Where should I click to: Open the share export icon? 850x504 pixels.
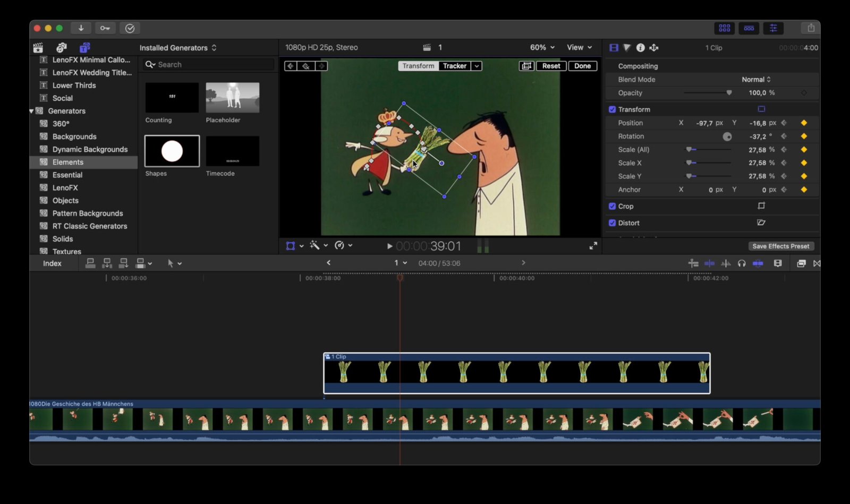811,28
